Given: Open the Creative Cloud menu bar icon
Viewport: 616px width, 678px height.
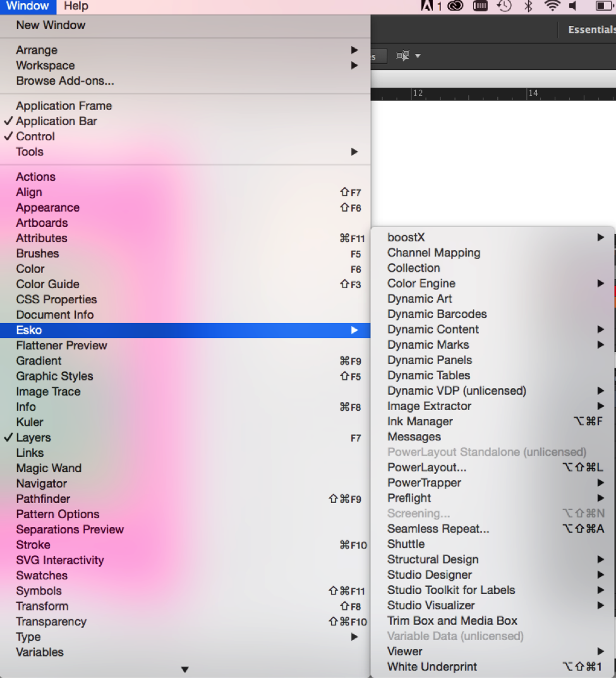Looking at the screenshot, I should [x=455, y=6].
